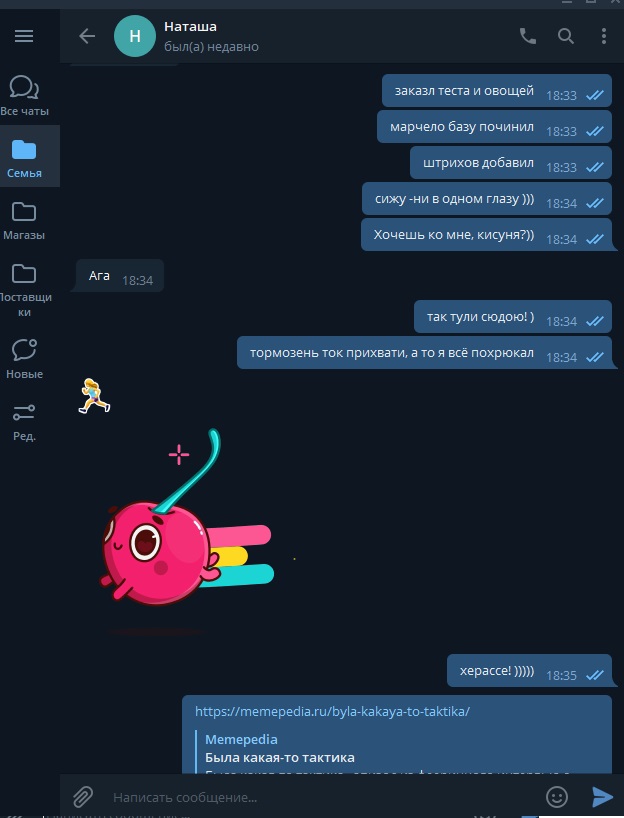Open the emoji picker smiley icon
This screenshot has width=624, height=818.
pyautogui.click(x=556, y=797)
